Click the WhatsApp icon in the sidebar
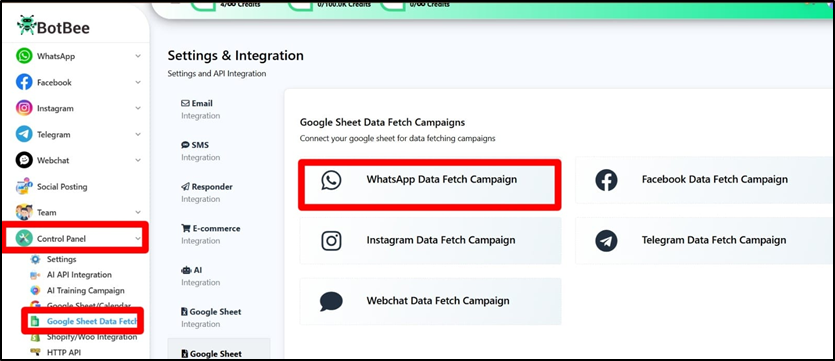The image size is (835, 361). [24, 56]
